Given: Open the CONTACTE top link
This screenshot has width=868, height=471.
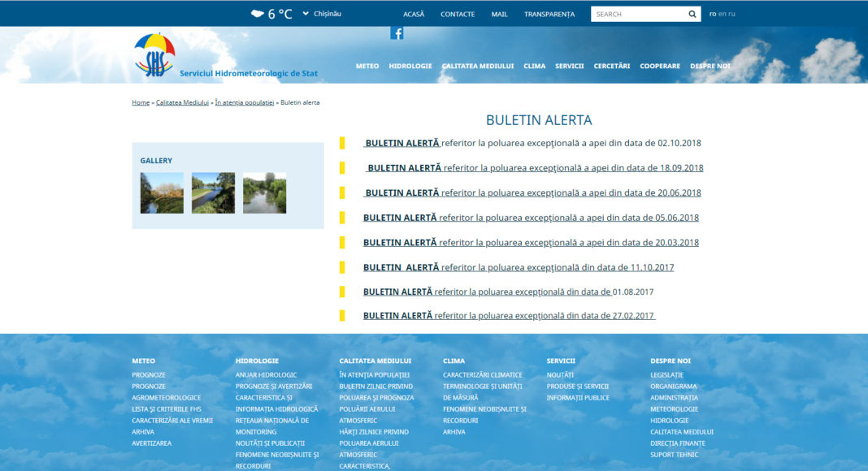Looking at the screenshot, I should tap(458, 15).
